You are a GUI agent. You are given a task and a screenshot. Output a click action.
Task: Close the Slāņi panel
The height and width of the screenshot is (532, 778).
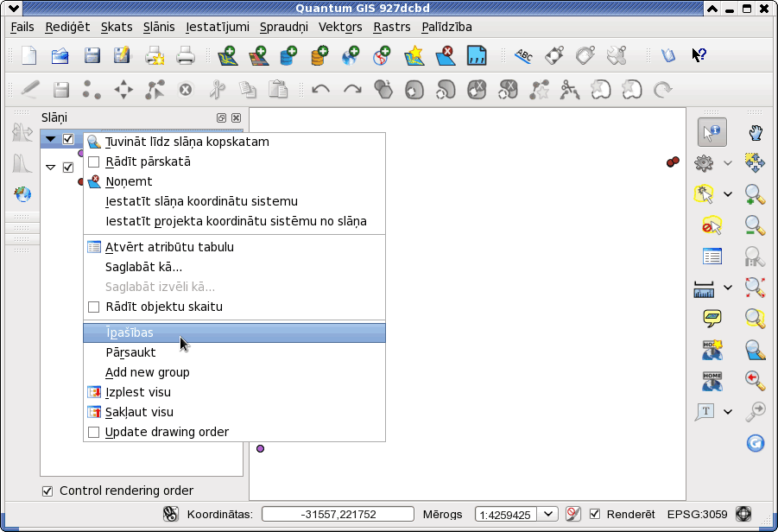pos(237,117)
